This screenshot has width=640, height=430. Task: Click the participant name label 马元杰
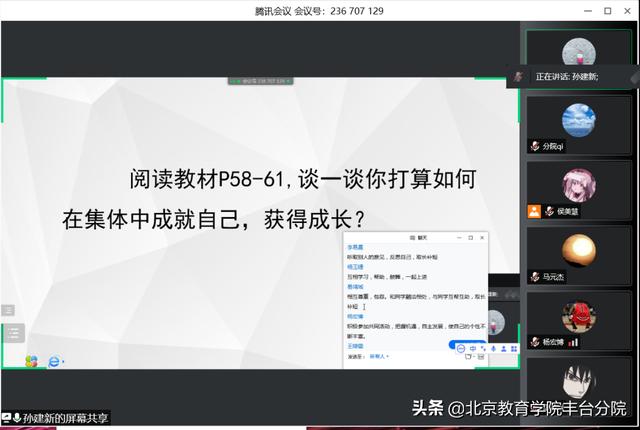point(553,277)
